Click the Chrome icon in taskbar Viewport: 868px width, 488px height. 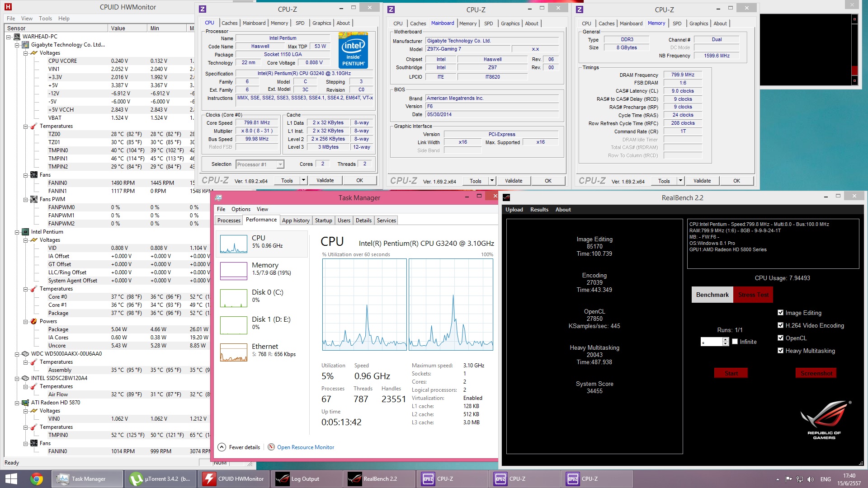pyautogui.click(x=37, y=479)
